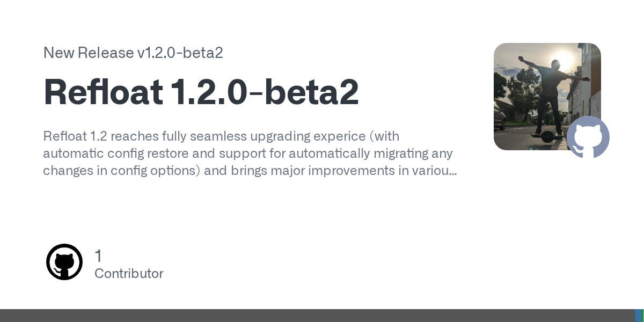Viewport: 644px width, 322px height.
Task: Click the "Refloat 1.2.0-beta2" release title
Action: pyautogui.click(x=201, y=92)
